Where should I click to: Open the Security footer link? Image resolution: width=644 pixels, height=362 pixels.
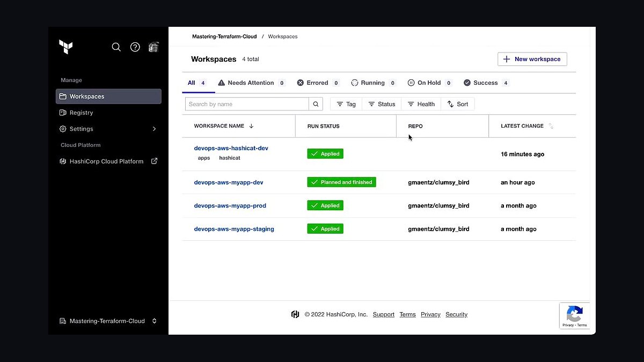pos(457,315)
